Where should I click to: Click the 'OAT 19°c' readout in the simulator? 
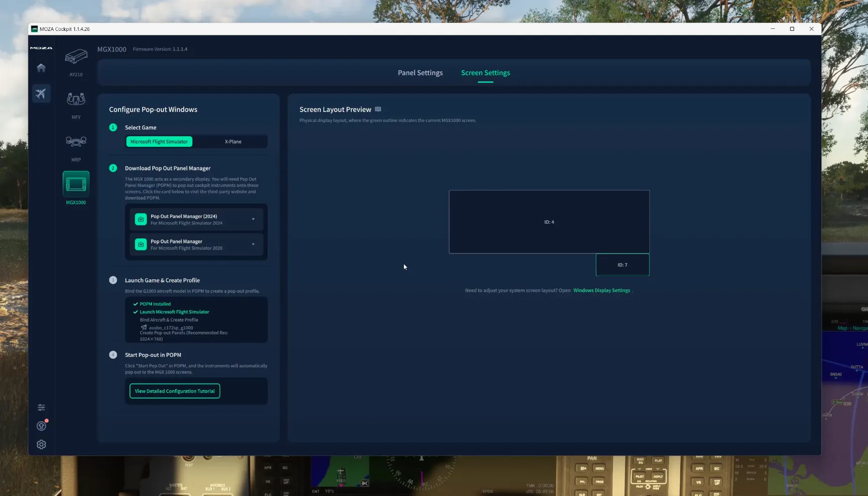[323, 491]
